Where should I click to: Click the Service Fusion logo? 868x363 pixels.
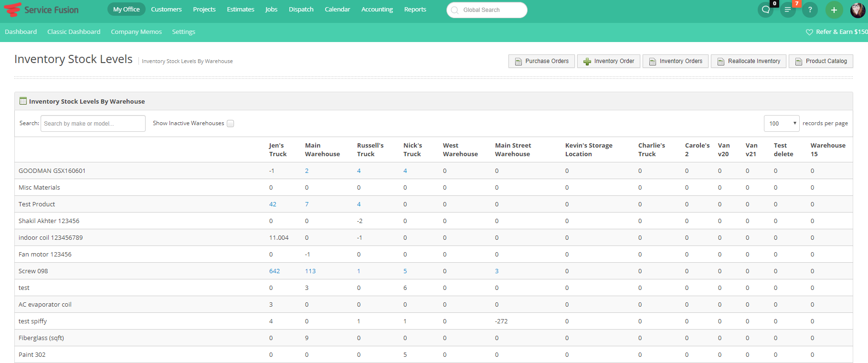[x=41, y=10]
